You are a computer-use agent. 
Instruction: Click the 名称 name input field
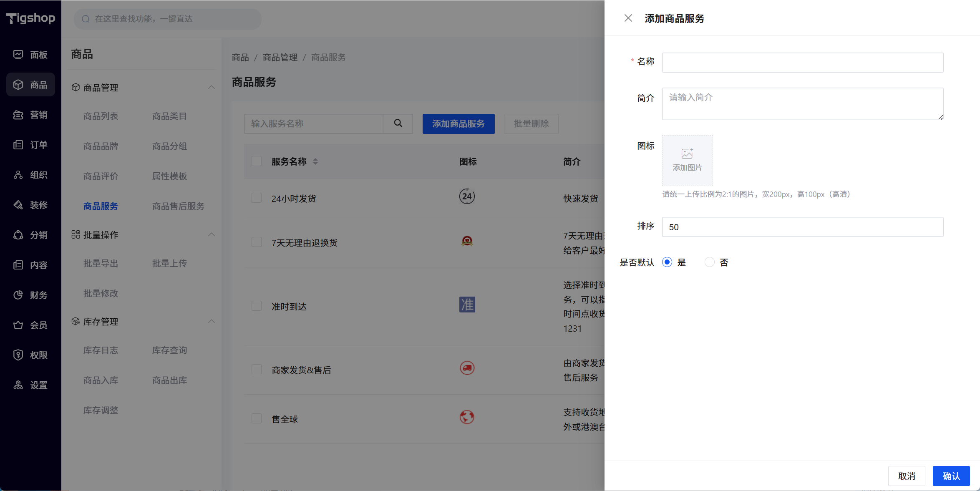pos(802,63)
